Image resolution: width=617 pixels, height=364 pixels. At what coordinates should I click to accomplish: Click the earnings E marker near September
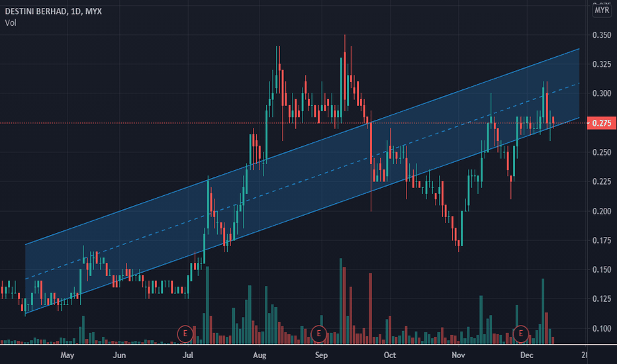(x=318, y=334)
